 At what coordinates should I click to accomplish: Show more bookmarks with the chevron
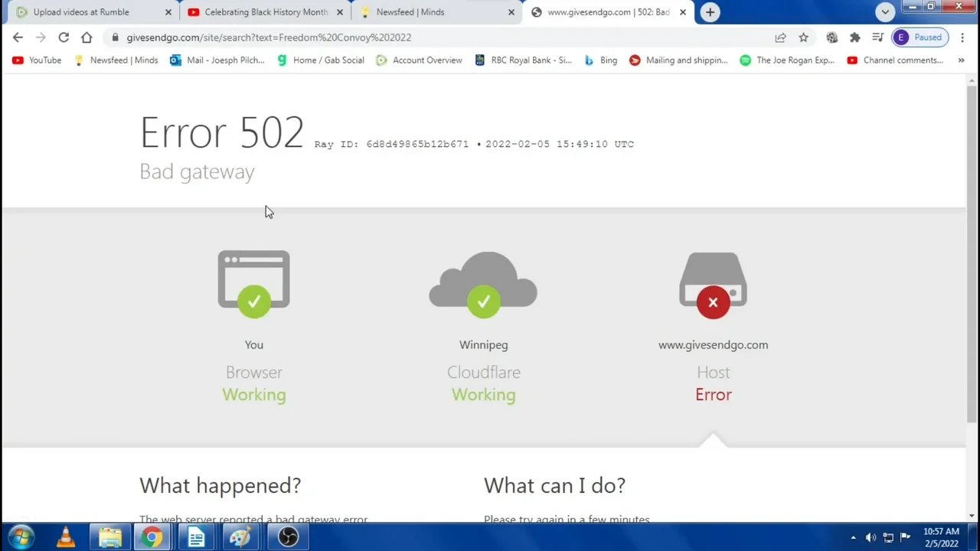[961, 60]
